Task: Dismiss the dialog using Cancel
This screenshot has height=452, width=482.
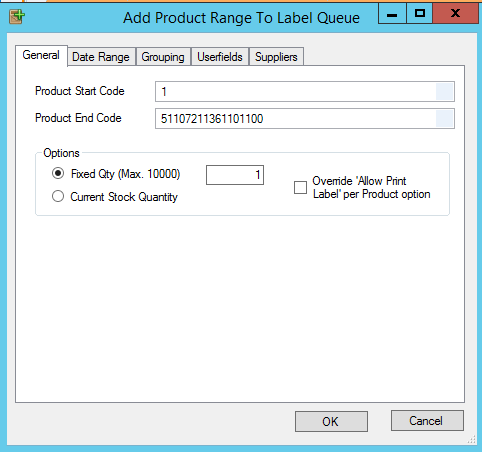Action: 427,421
